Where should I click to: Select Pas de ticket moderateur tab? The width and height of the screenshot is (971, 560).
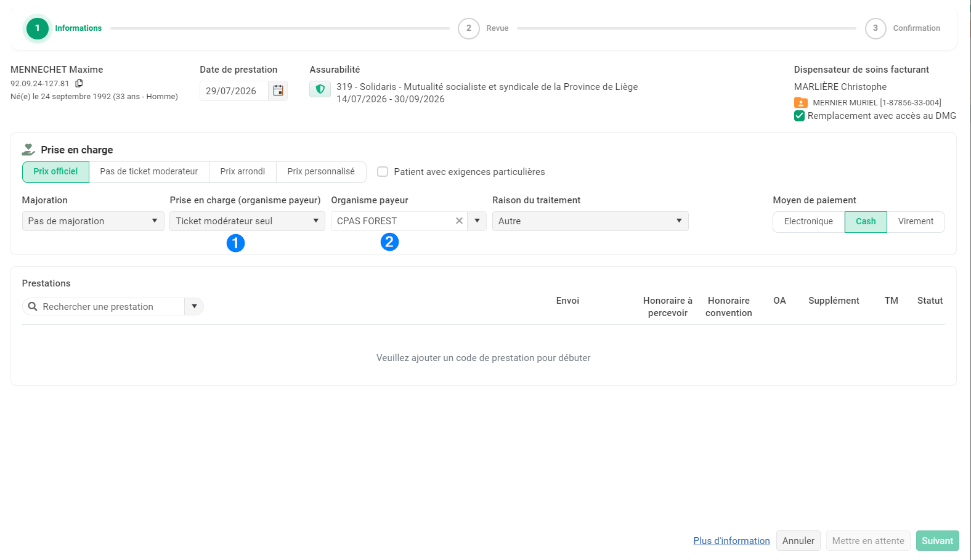click(149, 172)
